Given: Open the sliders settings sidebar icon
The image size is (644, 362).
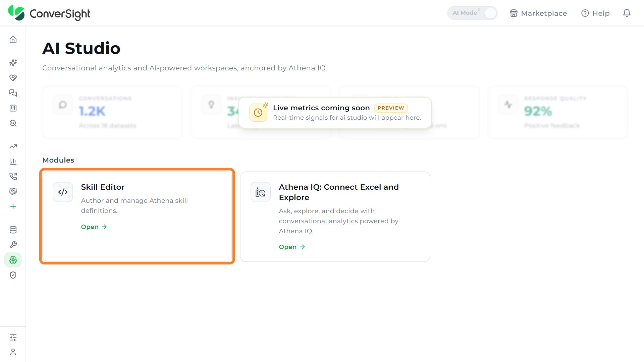Looking at the screenshot, I should 13,337.
